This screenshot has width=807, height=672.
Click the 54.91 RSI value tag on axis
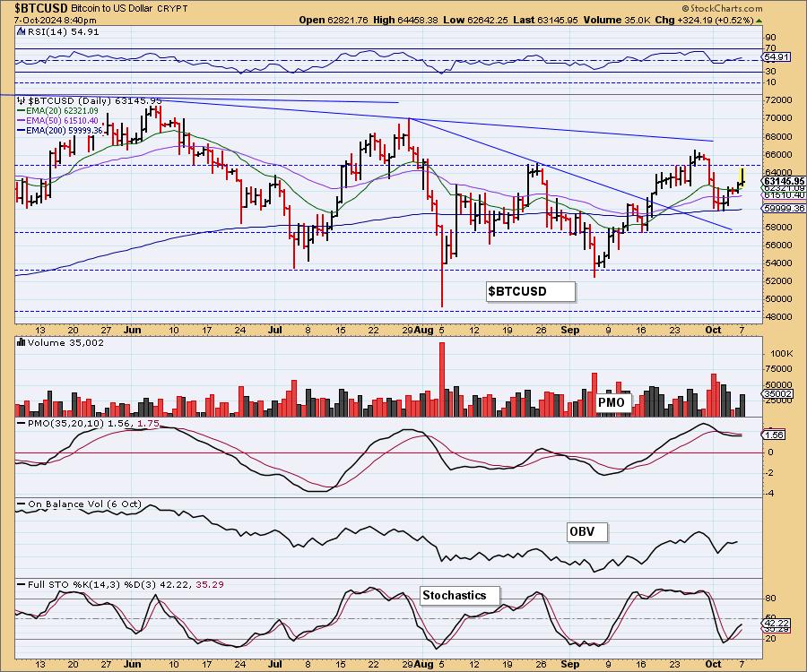pos(777,57)
